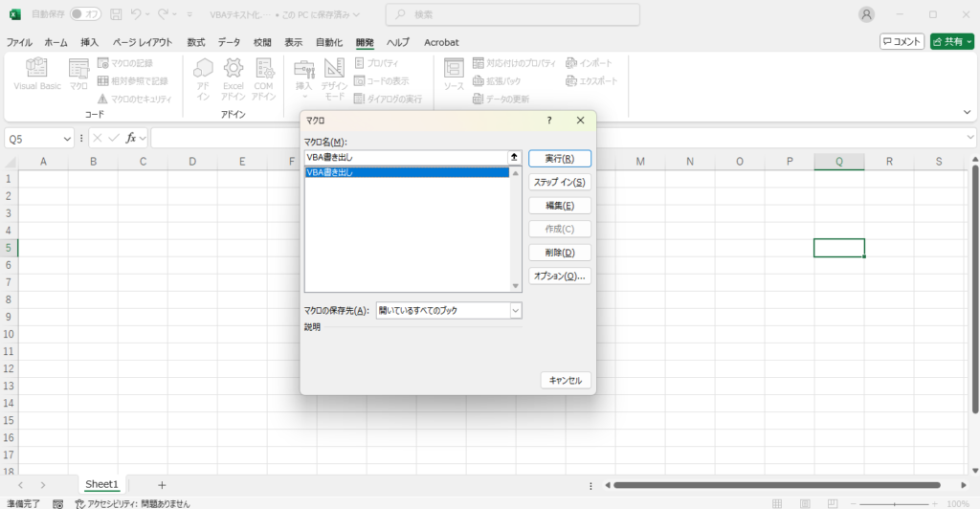980x509 pixels.
Task: Click the macro name input field
Action: [x=405, y=157]
